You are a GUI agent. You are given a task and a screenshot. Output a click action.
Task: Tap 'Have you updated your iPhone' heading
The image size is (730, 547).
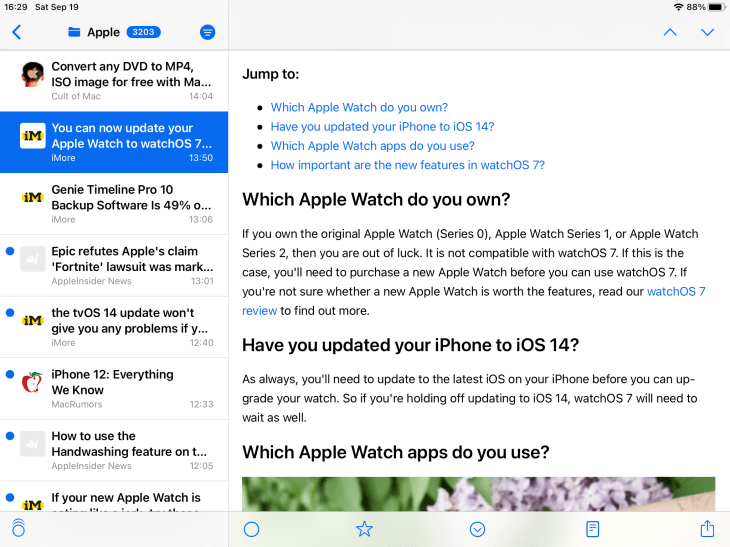click(410, 345)
